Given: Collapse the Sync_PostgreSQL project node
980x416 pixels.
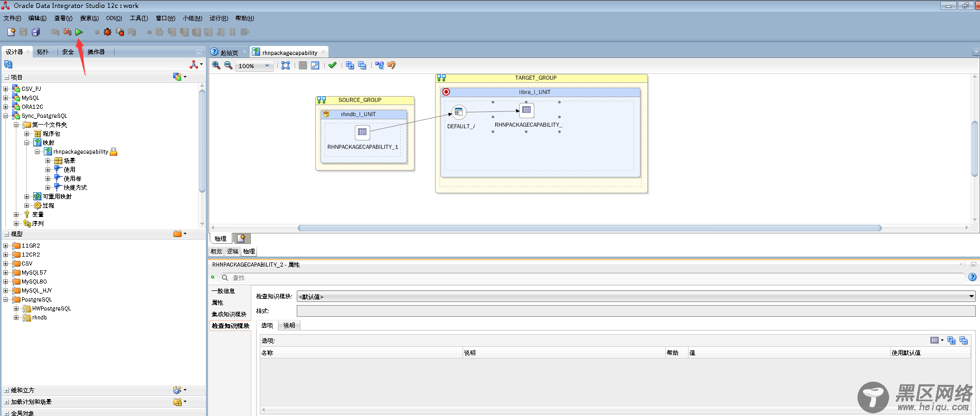Looking at the screenshot, I should coord(6,116).
